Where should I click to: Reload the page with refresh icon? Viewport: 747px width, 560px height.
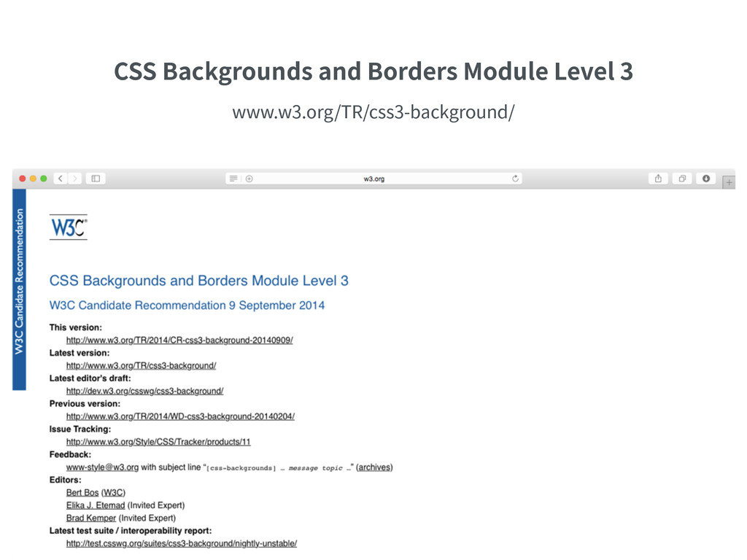pos(515,179)
